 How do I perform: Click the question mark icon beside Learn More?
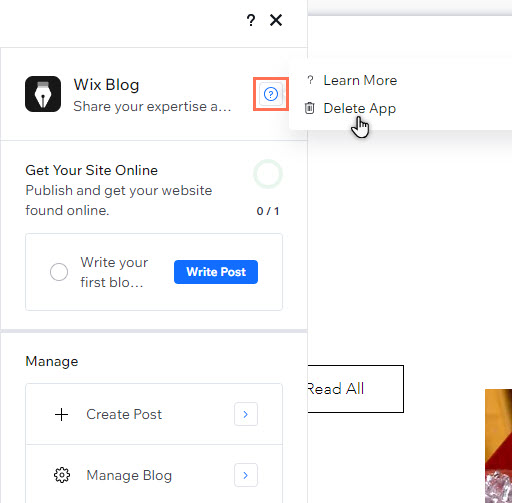pyautogui.click(x=310, y=80)
